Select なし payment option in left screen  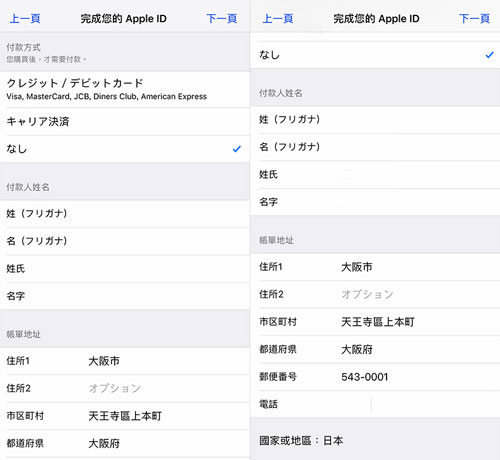point(125,149)
